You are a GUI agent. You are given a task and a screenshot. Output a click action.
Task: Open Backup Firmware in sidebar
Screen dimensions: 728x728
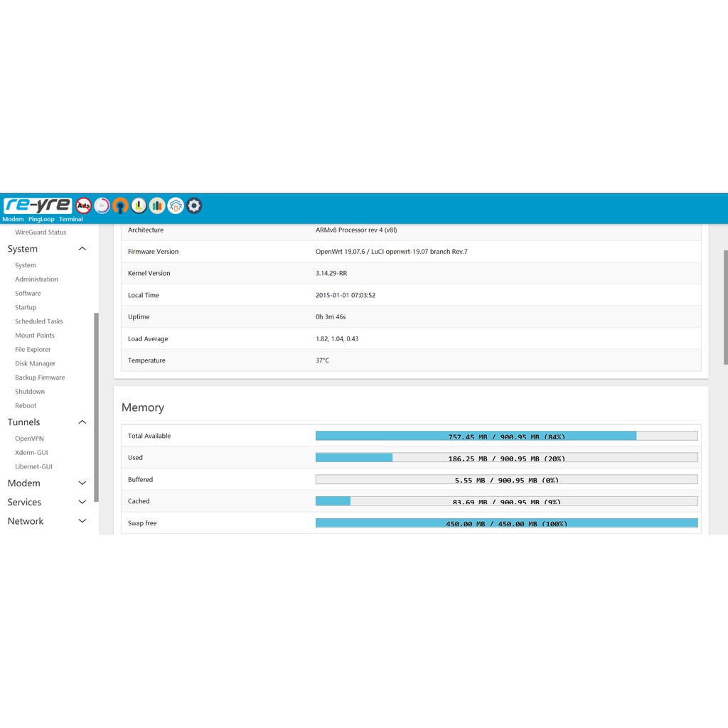[x=40, y=378]
